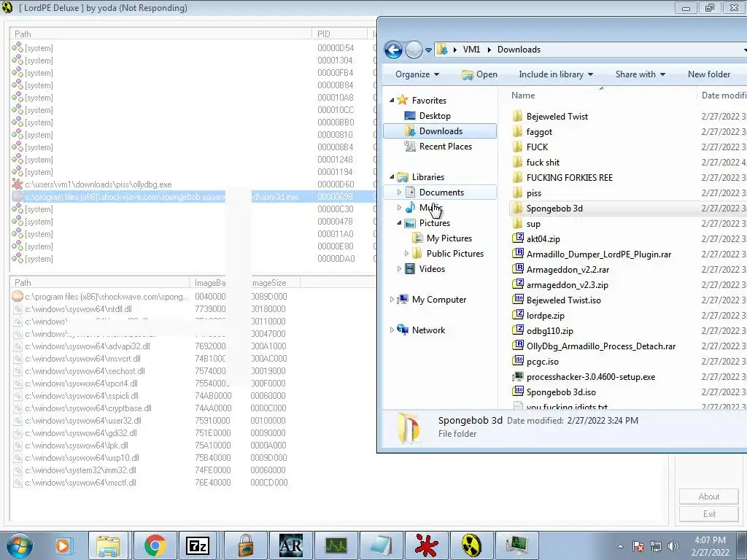Select the Bejeweled Twist folder icon

coord(517,116)
